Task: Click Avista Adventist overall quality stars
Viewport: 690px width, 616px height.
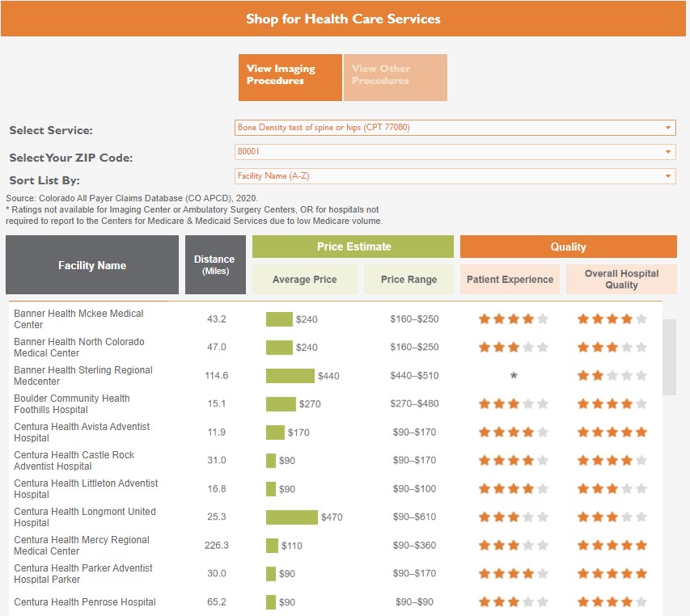Action: pyautogui.click(x=612, y=432)
